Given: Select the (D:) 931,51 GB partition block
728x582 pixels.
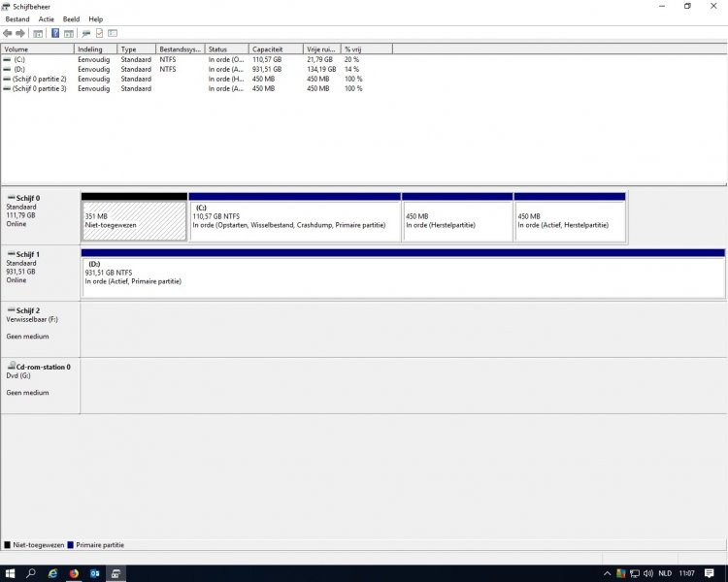Looking at the screenshot, I should pyautogui.click(x=402, y=276).
